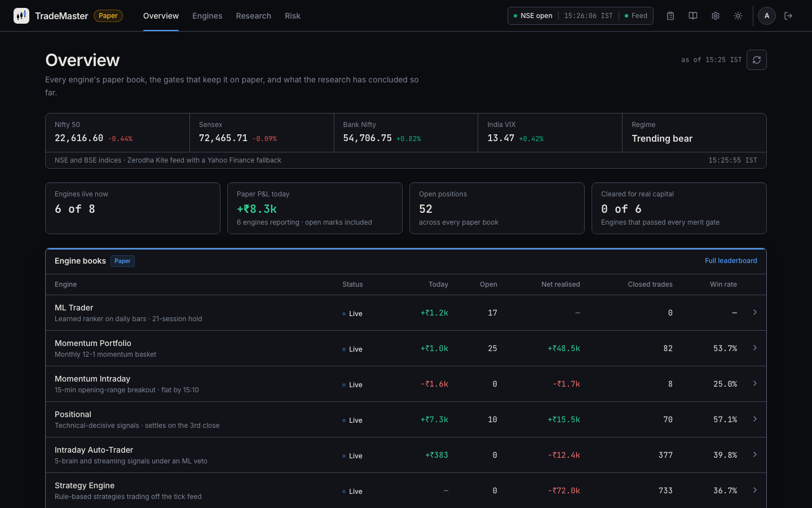Click the Momentum Portfolio engine name

(x=93, y=343)
